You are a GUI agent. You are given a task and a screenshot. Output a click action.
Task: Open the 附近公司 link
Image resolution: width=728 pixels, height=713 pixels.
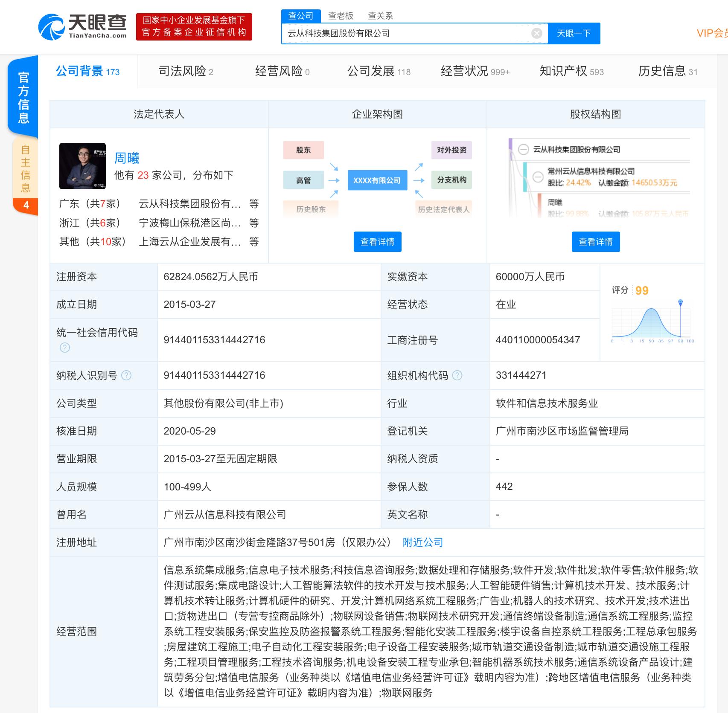click(422, 542)
